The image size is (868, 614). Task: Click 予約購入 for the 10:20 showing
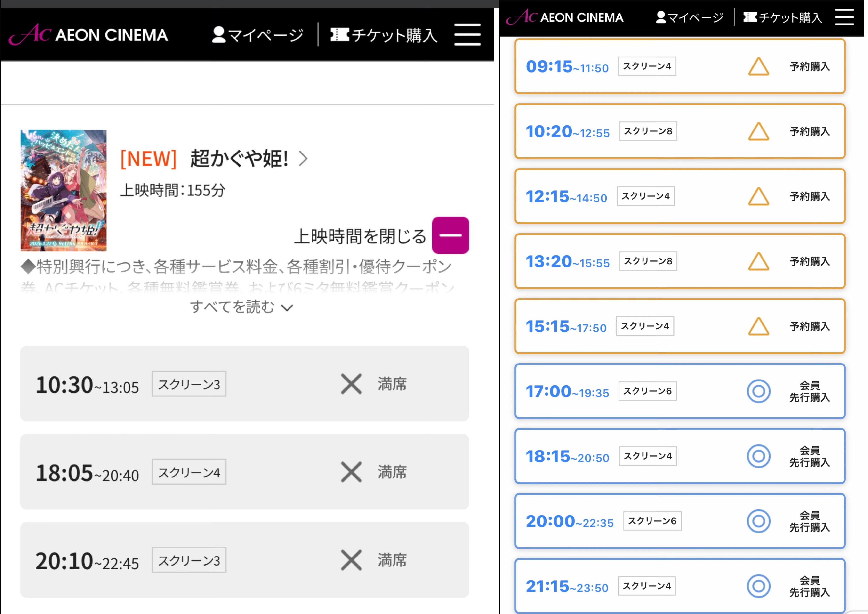[x=809, y=132]
